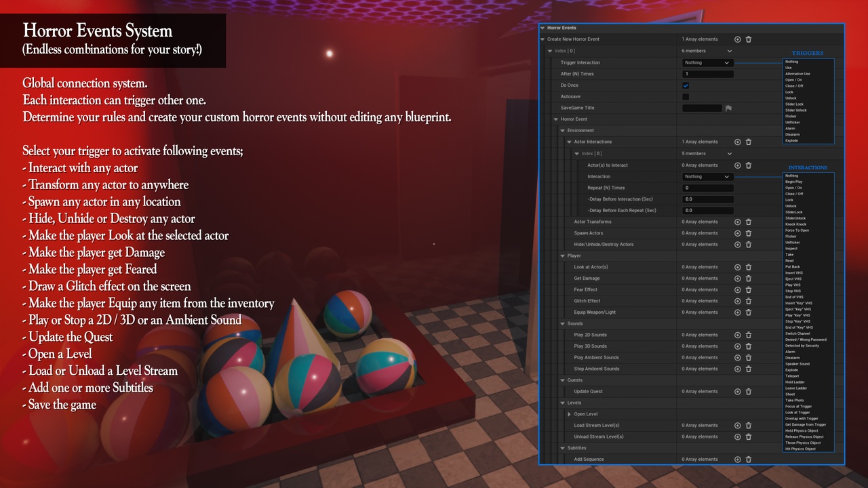Add a Get Damage array element
Image resolution: width=868 pixels, height=488 pixels.
point(738,279)
